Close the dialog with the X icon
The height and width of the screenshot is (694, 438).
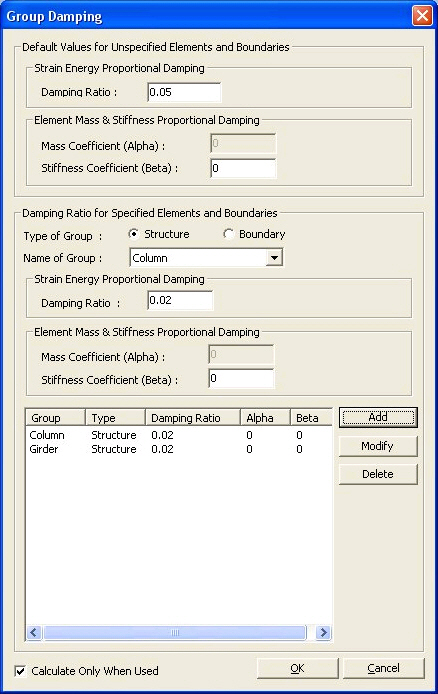(x=422, y=16)
